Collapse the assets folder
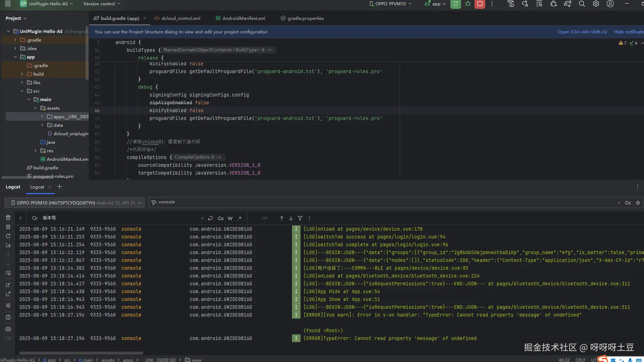The image size is (644, 362). coord(36,108)
